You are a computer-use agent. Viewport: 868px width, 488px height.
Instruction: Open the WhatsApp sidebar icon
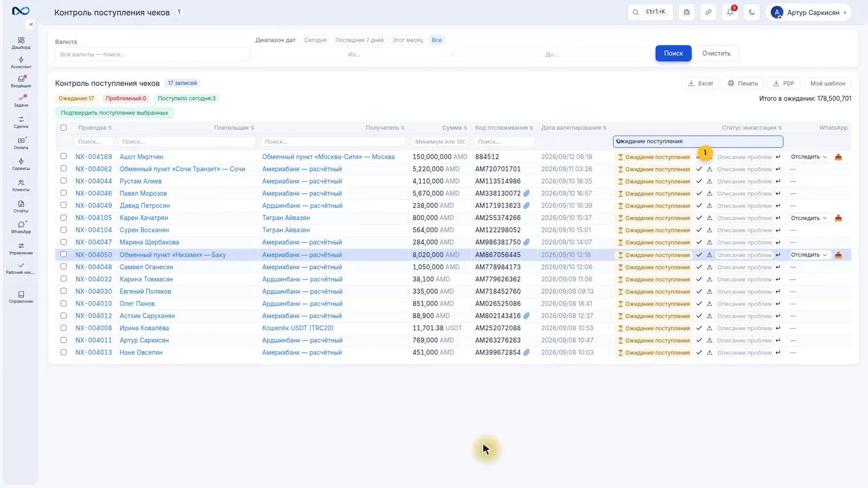[x=21, y=227]
